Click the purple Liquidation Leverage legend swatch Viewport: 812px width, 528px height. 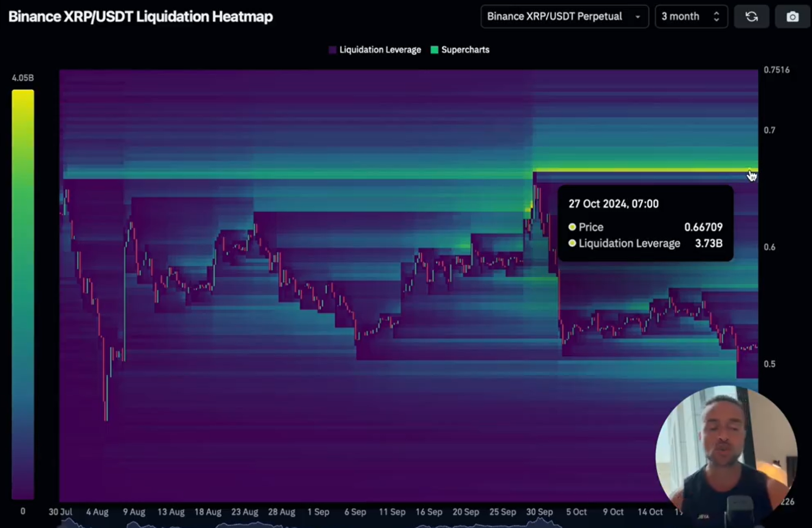pos(333,50)
